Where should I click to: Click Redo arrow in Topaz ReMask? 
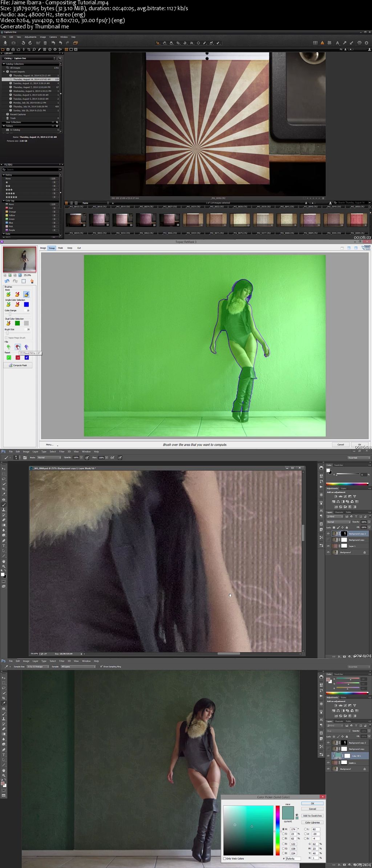[x=15, y=281]
